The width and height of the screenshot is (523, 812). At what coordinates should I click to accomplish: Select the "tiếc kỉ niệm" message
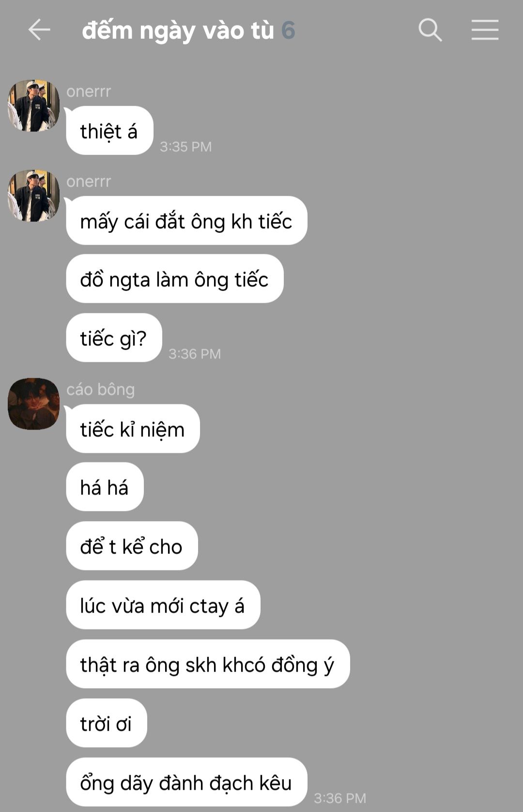133,429
